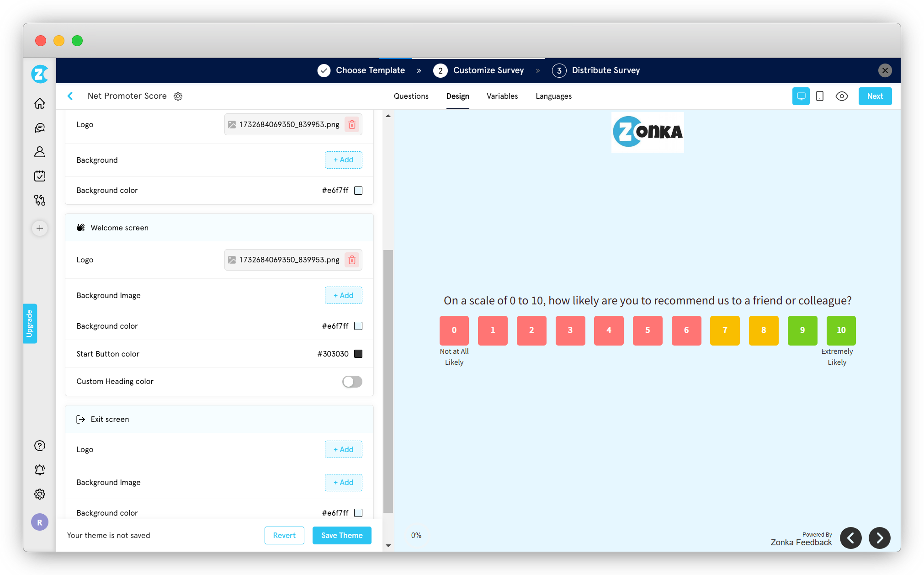The image size is (924, 575).
Task: Click the Customize Survey step 2
Action: tap(478, 70)
